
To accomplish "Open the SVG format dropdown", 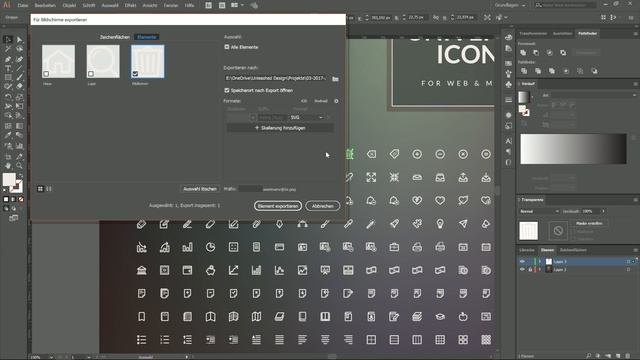I will (x=306, y=118).
